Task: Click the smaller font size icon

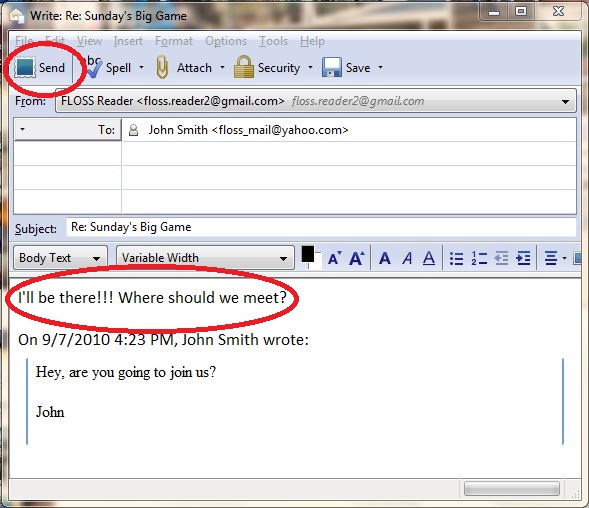Action: (x=334, y=258)
